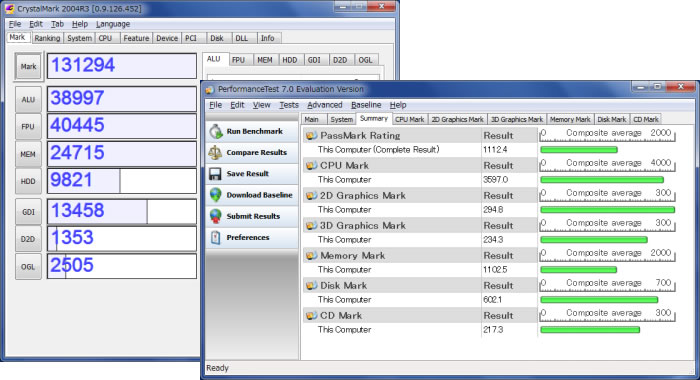The height and width of the screenshot is (380, 700).
Task: Click the CPU Mark green result bar
Action: click(x=602, y=180)
